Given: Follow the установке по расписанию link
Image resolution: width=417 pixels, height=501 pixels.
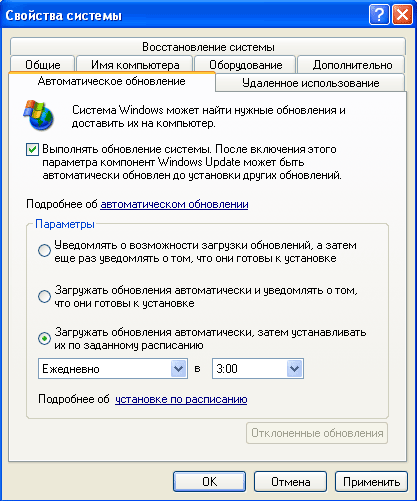Looking at the screenshot, I should pyautogui.click(x=181, y=399).
